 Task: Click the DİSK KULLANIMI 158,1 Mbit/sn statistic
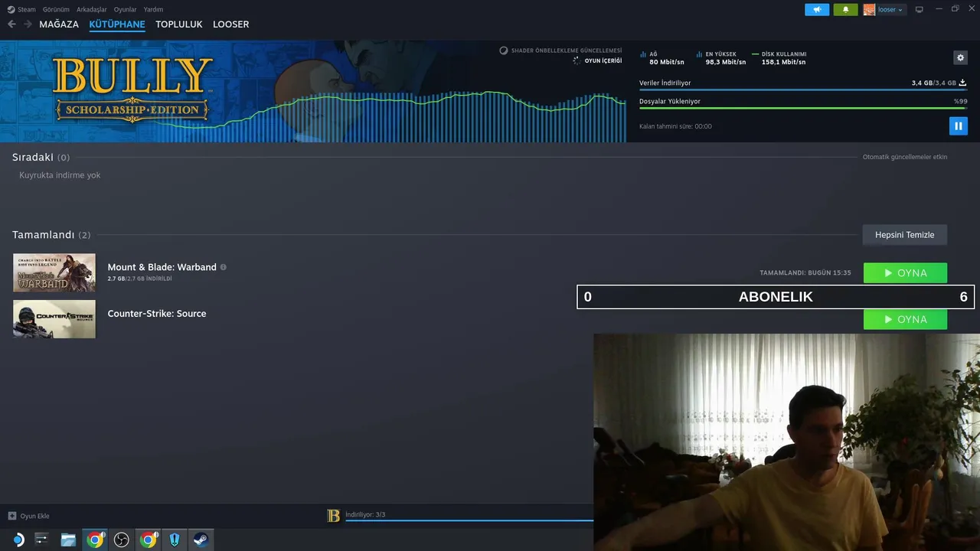click(x=779, y=58)
